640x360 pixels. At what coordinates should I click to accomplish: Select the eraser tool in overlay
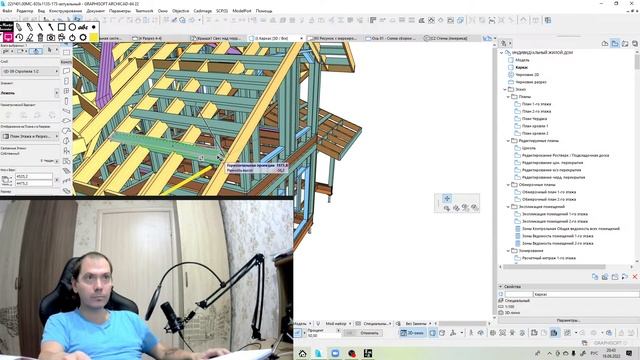tap(30, 37)
